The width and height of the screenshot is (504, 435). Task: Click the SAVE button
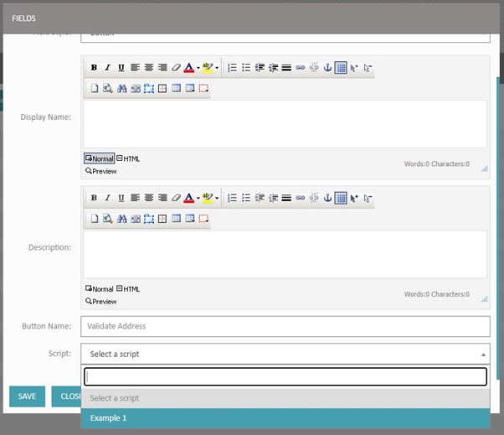tap(27, 396)
